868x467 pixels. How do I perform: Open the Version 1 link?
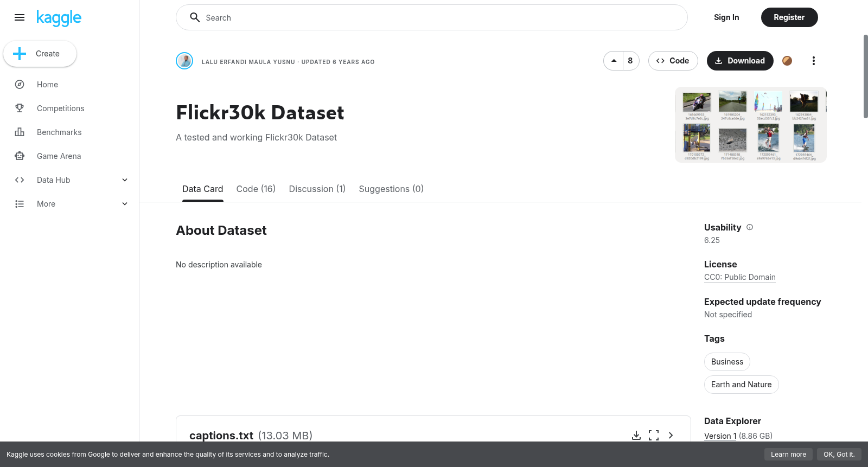(x=720, y=436)
